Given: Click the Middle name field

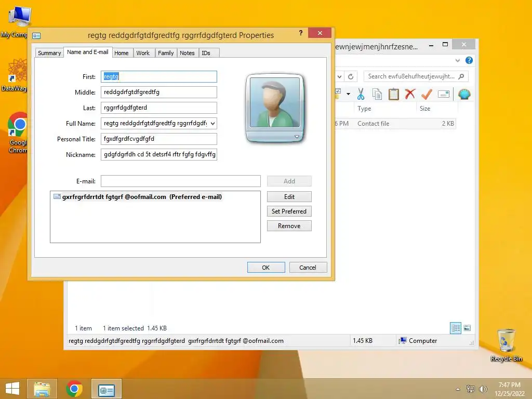Looking at the screenshot, I should pyautogui.click(x=159, y=92).
